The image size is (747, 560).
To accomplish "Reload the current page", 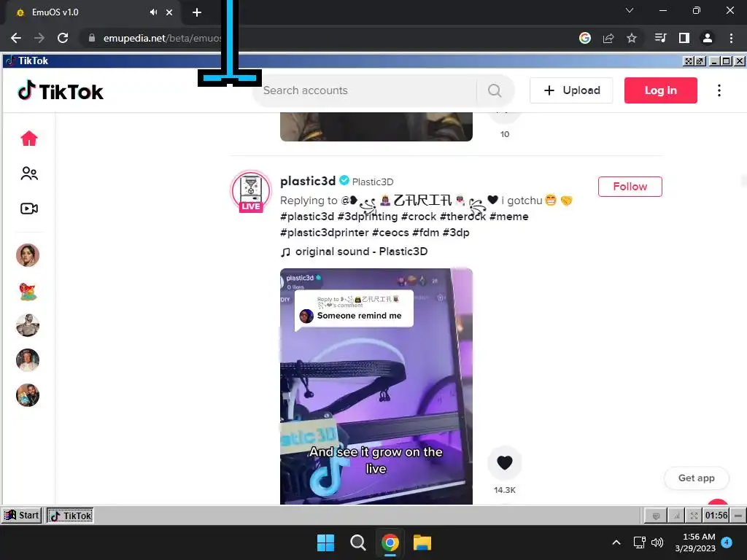I will pyautogui.click(x=63, y=38).
